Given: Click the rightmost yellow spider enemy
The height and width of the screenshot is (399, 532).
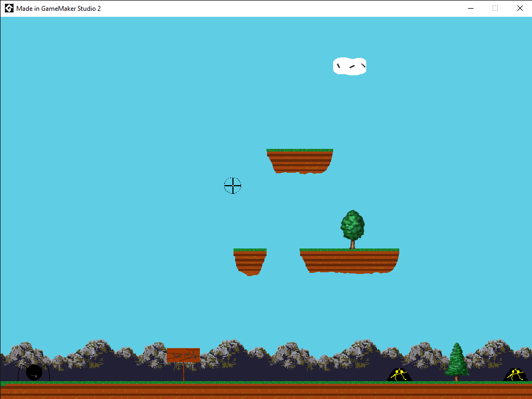Looking at the screenshot, I should [x=514, y=374].
